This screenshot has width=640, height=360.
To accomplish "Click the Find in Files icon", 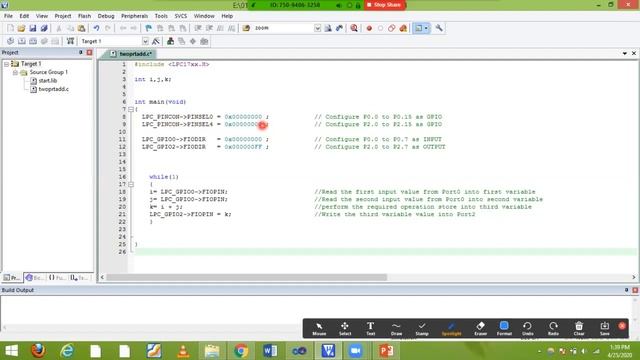I will pyautogui.click(x=246, y=28).
